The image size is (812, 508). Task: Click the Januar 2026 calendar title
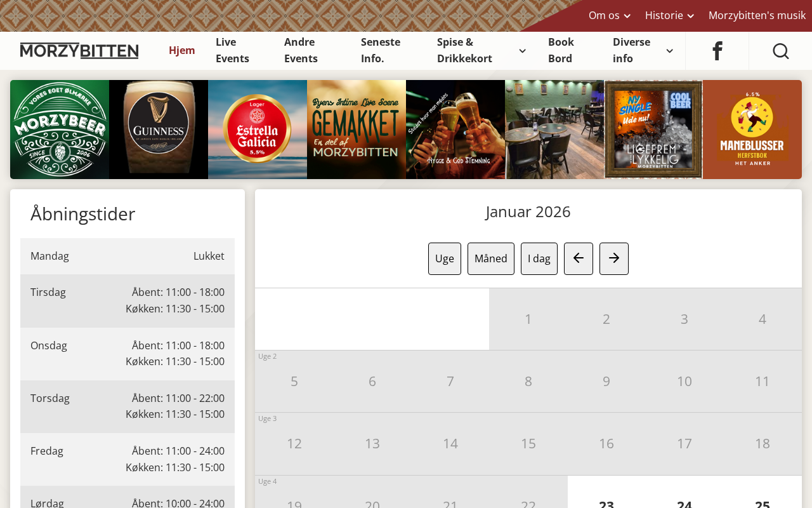click(x=528, y=211)
